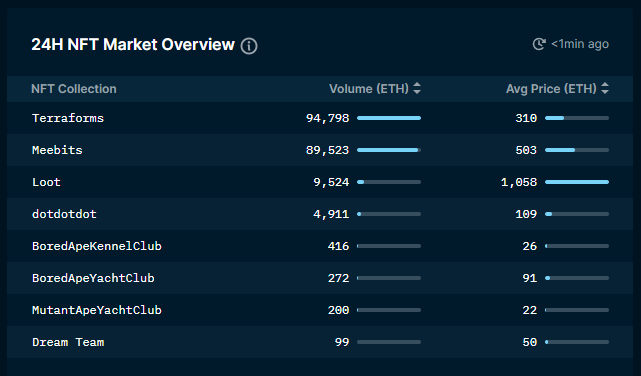The image size is (641, 376).
Task: Click the Volume (ETH) column header
Action: (369, 89)
